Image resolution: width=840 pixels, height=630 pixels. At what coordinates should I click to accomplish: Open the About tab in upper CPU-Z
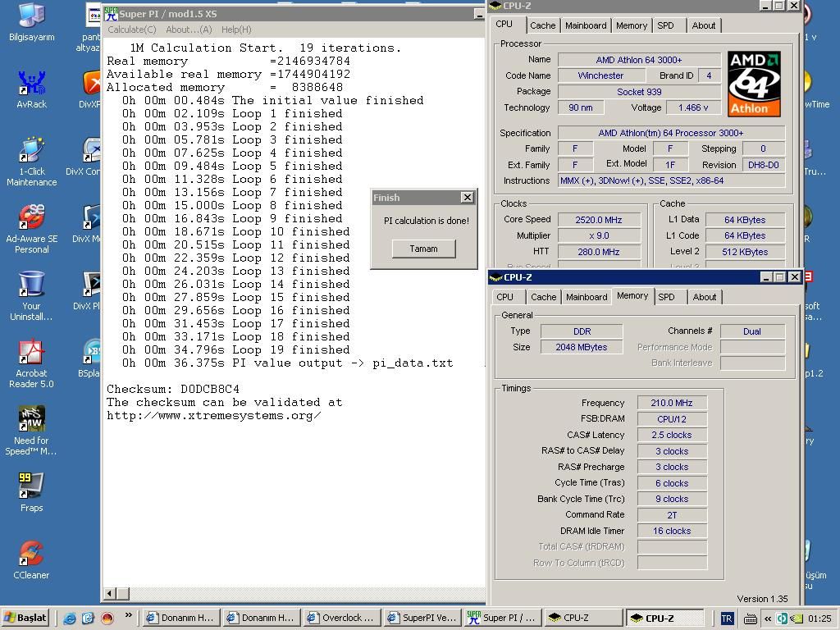pos(704,25)
